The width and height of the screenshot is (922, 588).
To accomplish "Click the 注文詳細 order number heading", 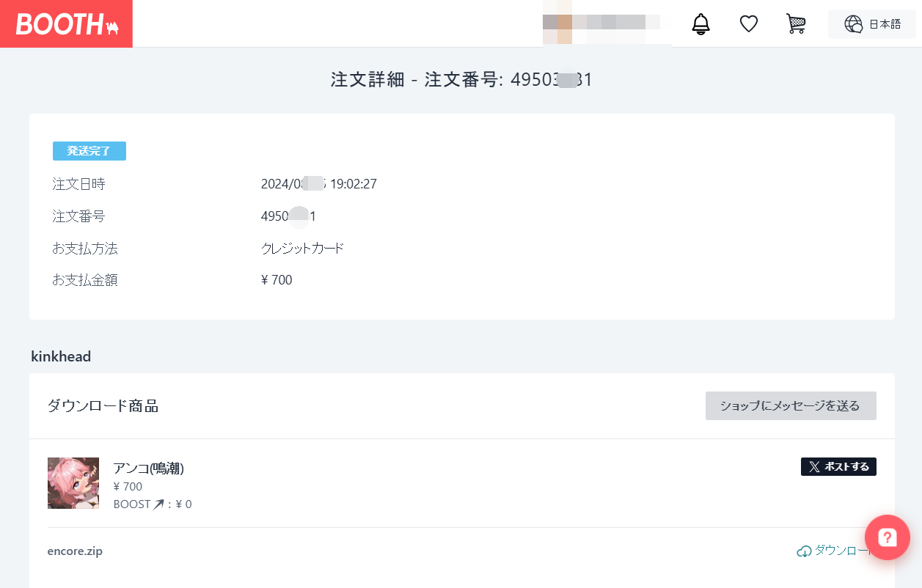I will [461, 80].
